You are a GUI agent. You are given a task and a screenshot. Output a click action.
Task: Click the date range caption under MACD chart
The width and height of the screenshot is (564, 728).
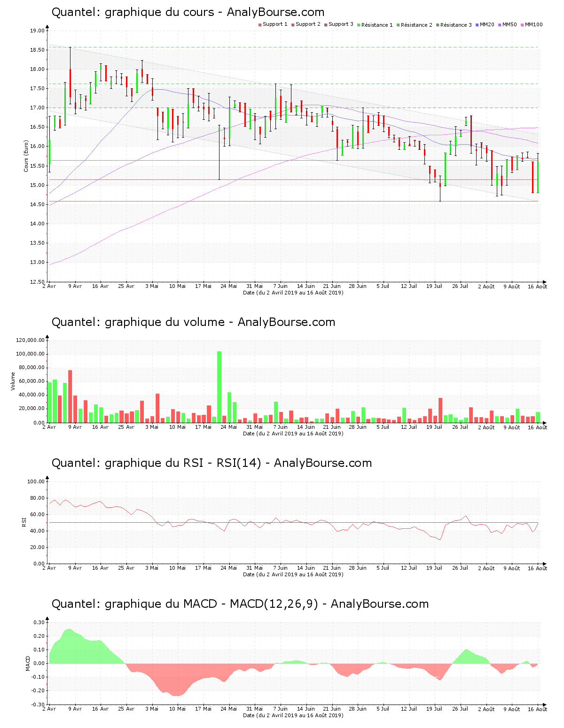(293, 715)
